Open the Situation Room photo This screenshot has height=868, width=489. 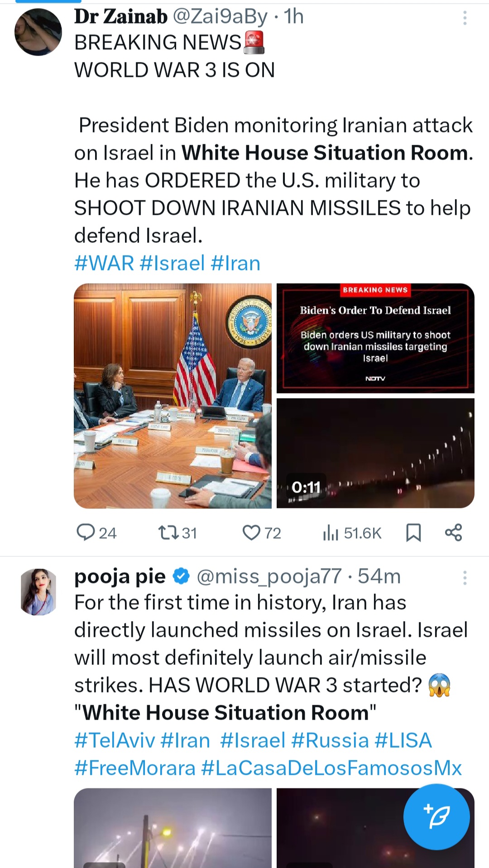pos(173,396)
